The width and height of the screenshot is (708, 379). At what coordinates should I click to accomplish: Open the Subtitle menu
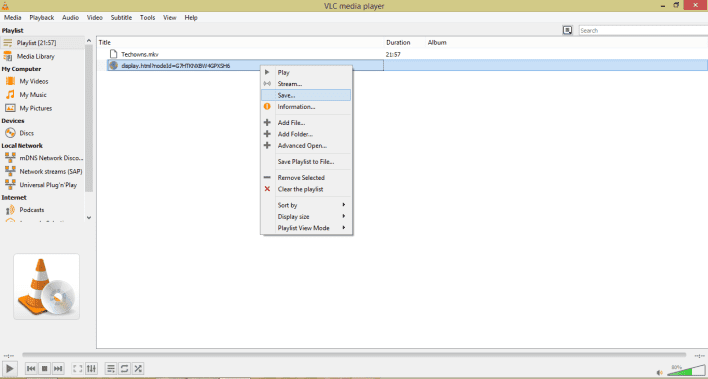(x=121, y=18)
